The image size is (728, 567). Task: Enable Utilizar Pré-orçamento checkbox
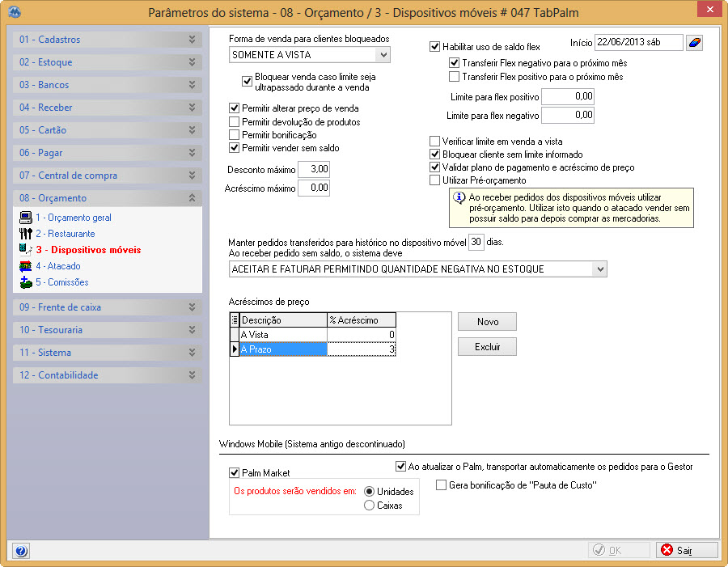tap(434, 180)
